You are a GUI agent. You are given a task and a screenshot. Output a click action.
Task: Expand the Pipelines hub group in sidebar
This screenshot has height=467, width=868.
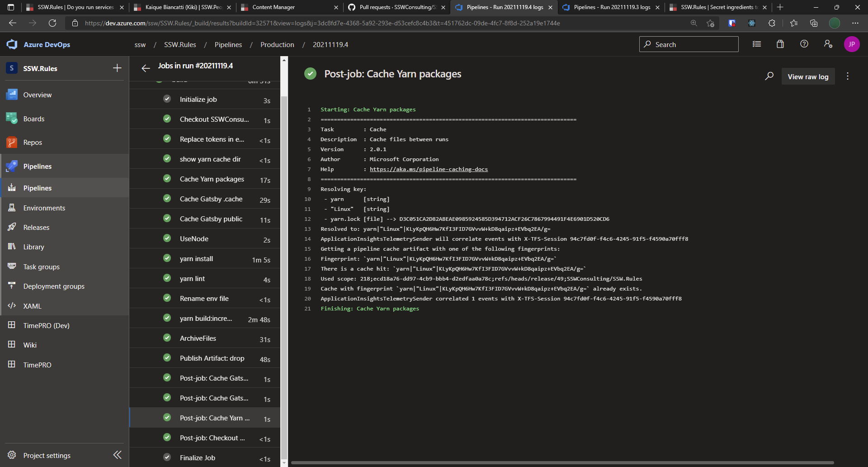click(x=64, y=166)
